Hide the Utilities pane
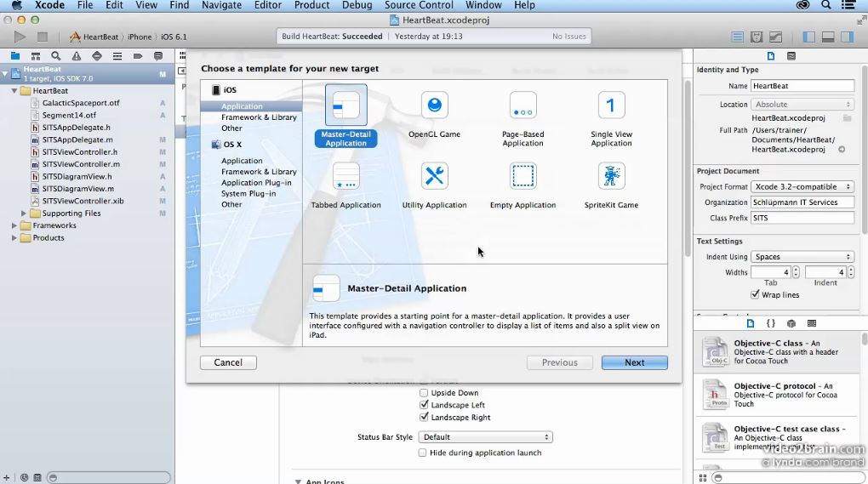 point(847,37)
